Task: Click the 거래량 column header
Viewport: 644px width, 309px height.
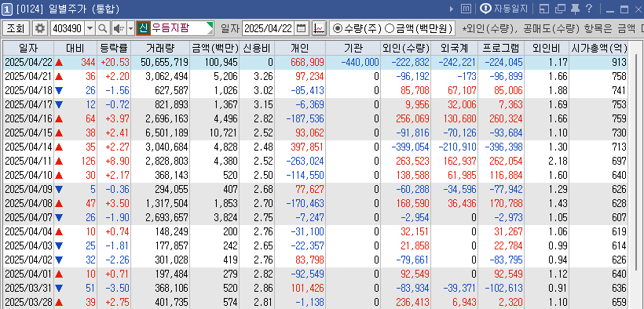Action: (160, 49)
